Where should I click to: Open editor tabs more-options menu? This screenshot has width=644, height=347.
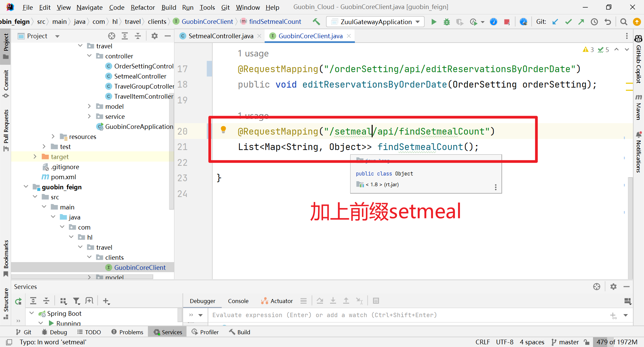coord(627,36)
